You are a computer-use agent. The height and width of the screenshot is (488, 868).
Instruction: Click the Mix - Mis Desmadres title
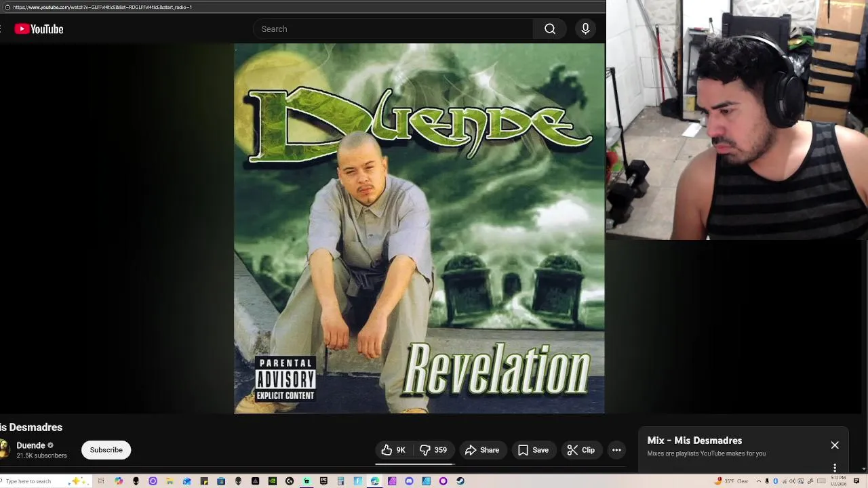(x=694, y=441)
